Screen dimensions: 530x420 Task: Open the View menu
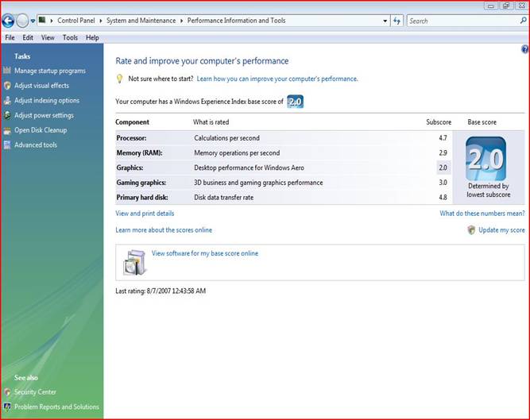(48, 37)
